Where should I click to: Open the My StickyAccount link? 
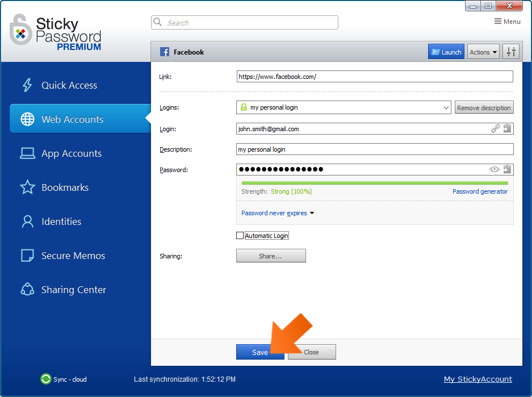[477, 379]
